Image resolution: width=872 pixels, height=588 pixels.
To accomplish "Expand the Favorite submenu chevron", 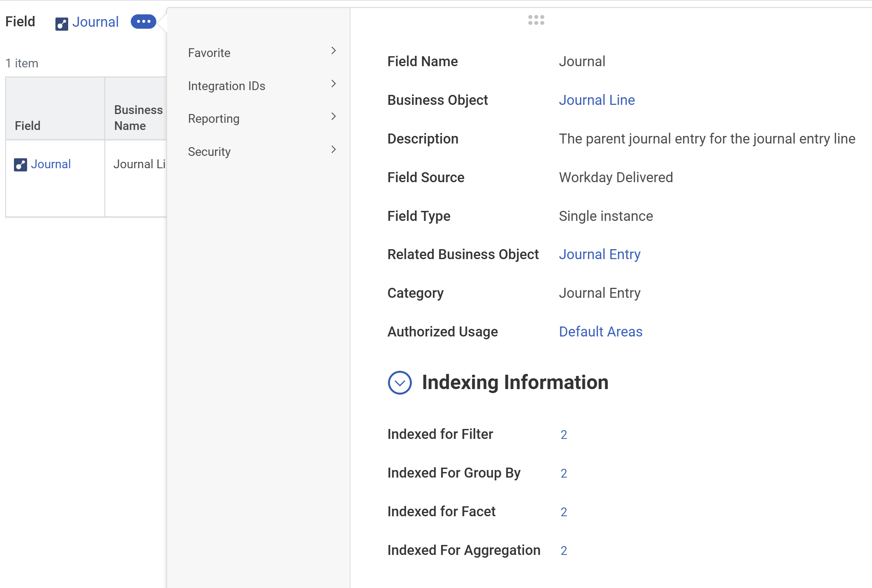I will (x=334, y=51).
